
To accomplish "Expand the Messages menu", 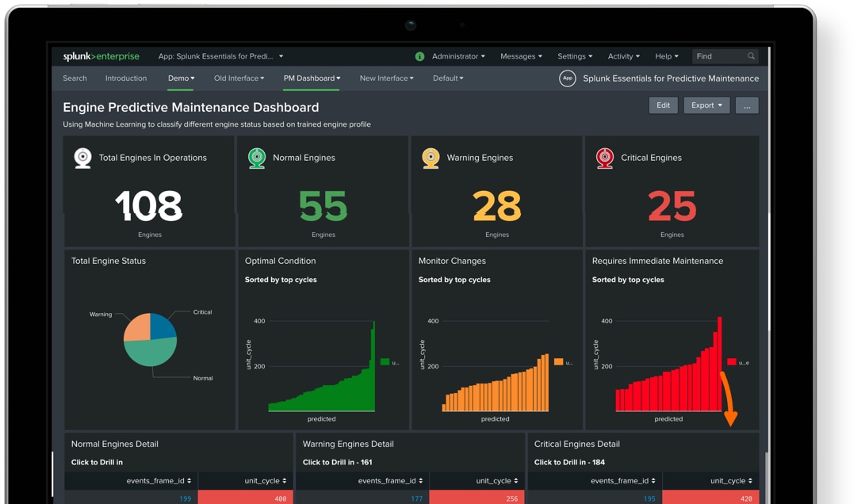I will coord(522,56).
